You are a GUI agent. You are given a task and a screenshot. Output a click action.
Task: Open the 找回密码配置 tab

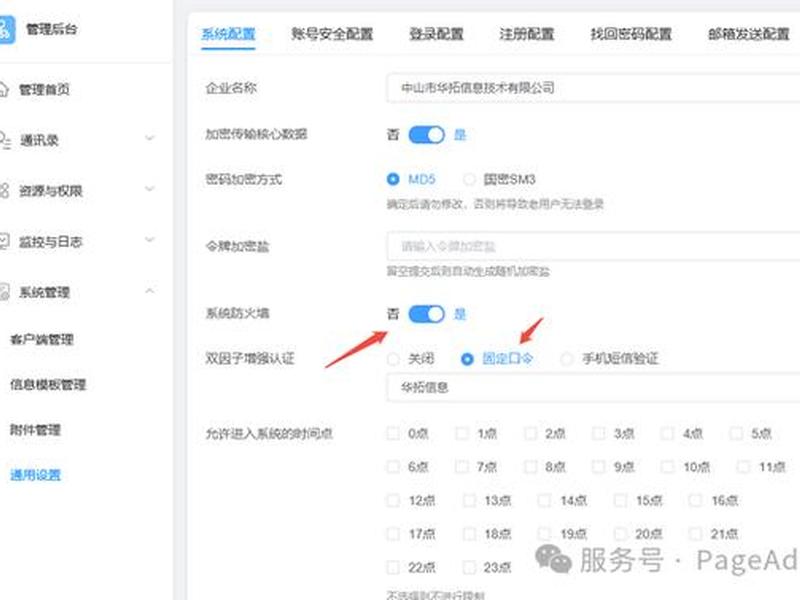click(631, 34)
